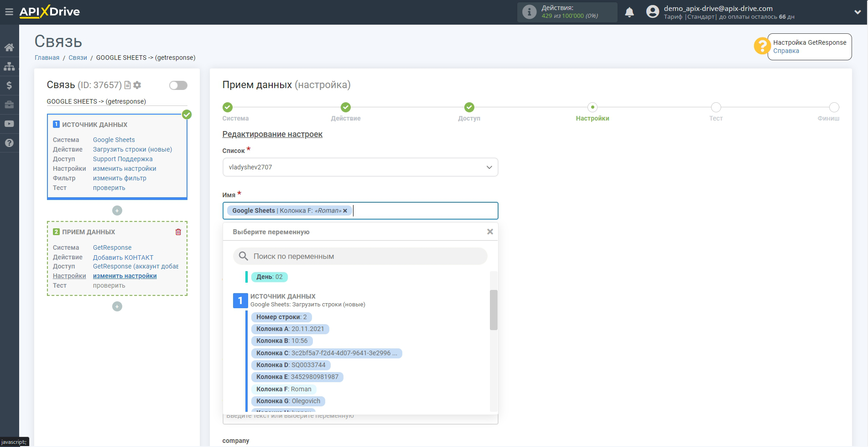This screenshot has width=868, height=447.
Task: Select variable Колонка C
Action: tap(327, 353)
